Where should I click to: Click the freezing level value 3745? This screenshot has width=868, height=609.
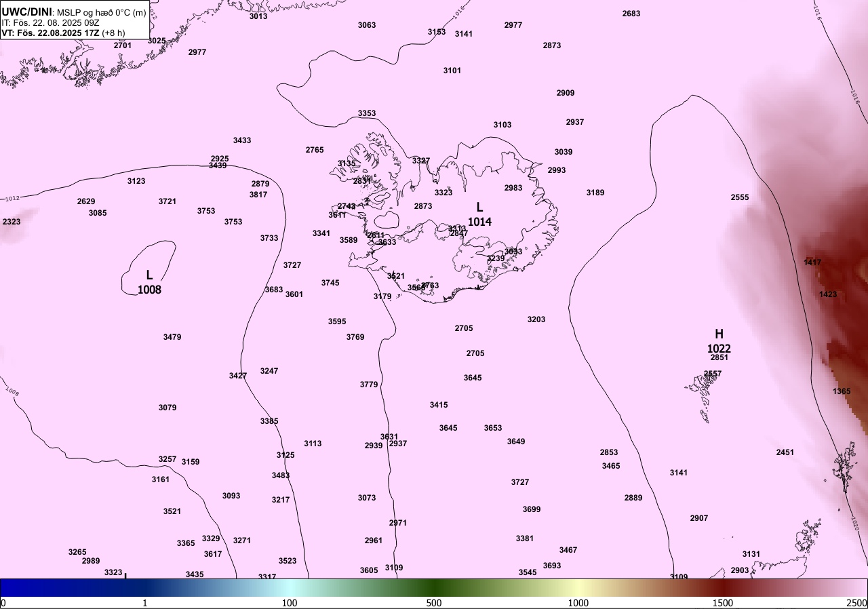point(330,283)
